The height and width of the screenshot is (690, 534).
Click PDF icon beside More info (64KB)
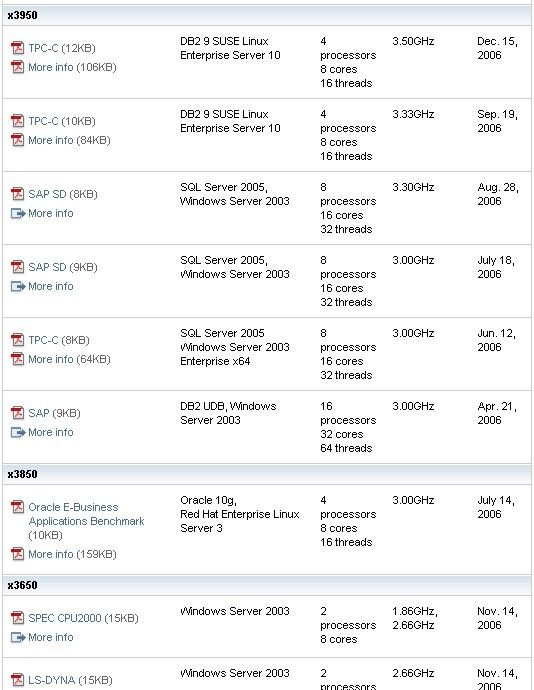pos(18,360)
